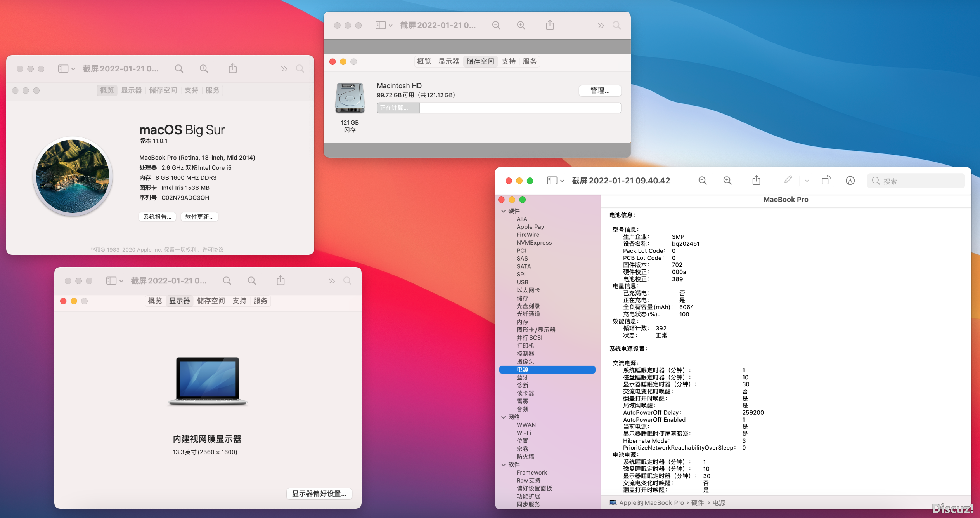The height and width of the screenshot is (518, 980).
Task: Select the 概览 tab in the Big Sur overview window
Action: (107, 90)
